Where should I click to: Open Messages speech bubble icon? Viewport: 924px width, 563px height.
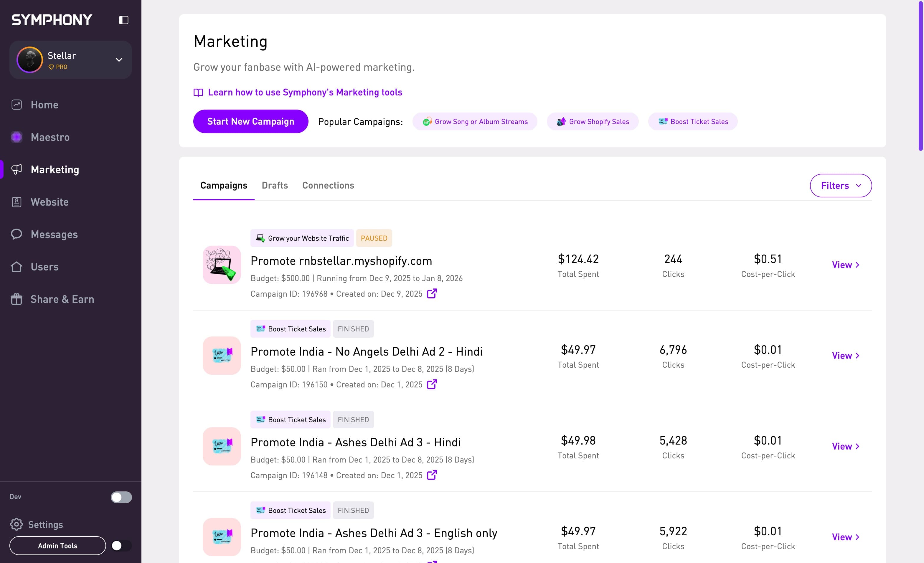point(16,234)
